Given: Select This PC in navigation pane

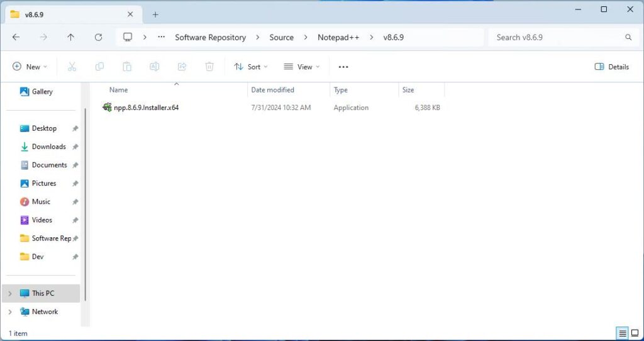Looking at the screenshot, I should pos(41,293).
